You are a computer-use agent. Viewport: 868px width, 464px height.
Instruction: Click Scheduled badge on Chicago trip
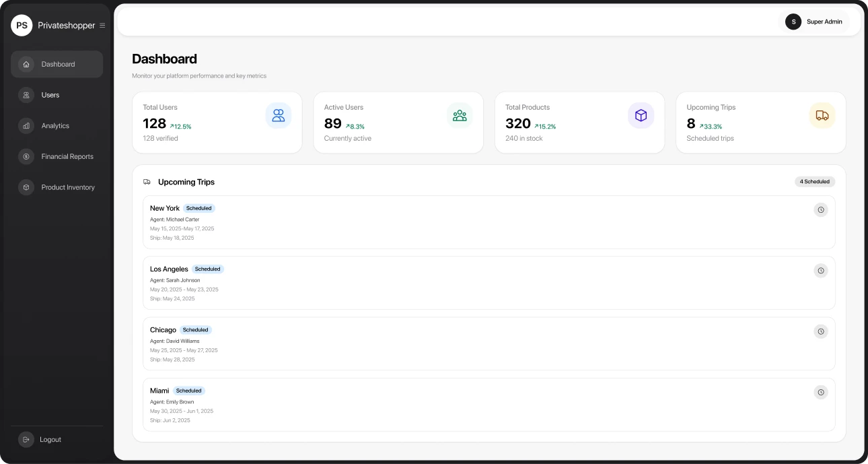[x=196, y=330]
